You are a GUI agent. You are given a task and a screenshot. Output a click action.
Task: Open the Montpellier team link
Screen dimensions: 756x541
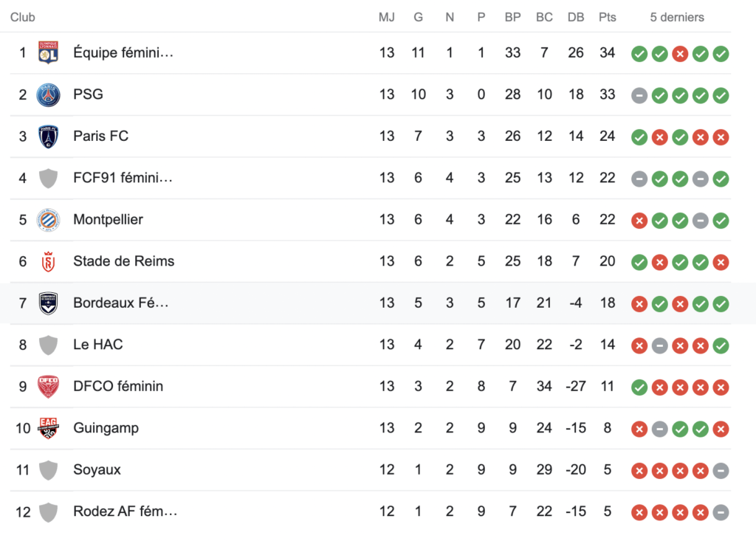[108, 219]
